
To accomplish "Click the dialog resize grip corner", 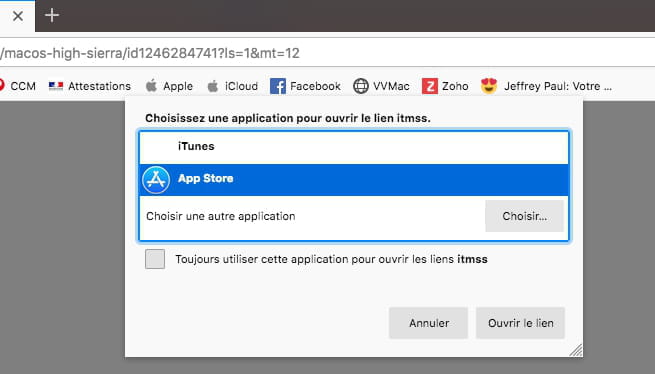I will coord(576,350).
